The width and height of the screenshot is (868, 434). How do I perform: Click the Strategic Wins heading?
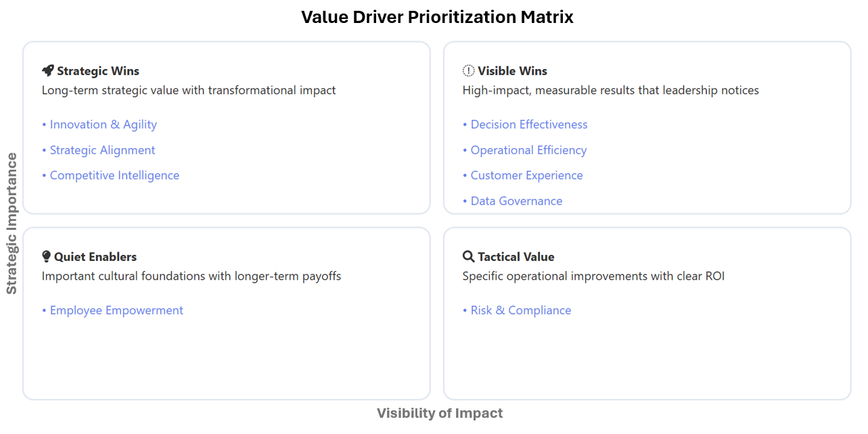click(x=98, y=71)
